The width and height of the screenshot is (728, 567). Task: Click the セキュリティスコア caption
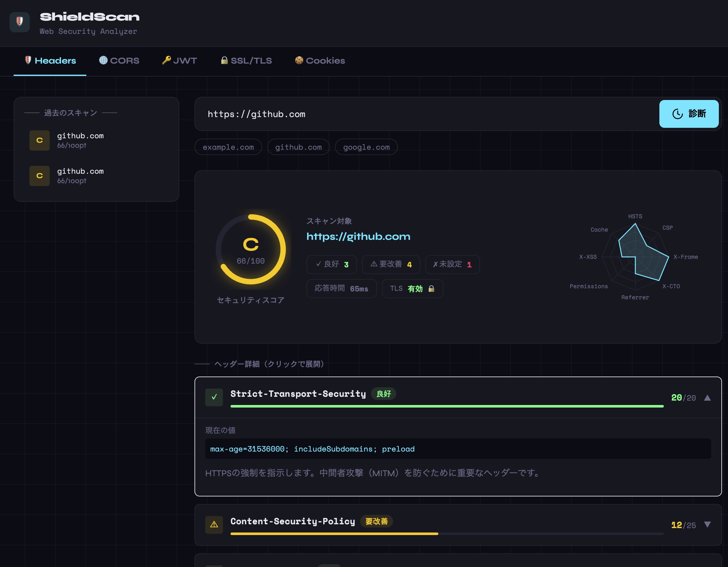251,300
